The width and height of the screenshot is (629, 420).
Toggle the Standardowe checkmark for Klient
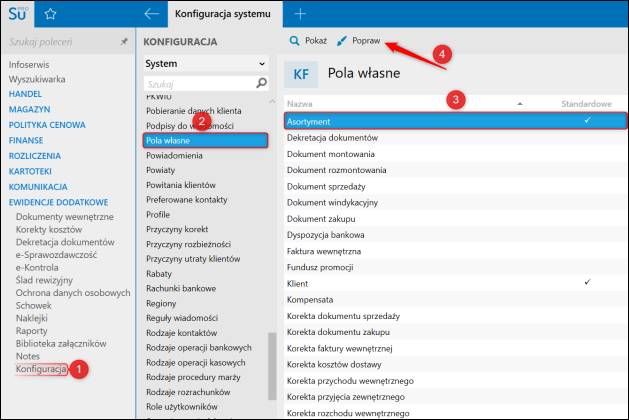tap(587, 282)
